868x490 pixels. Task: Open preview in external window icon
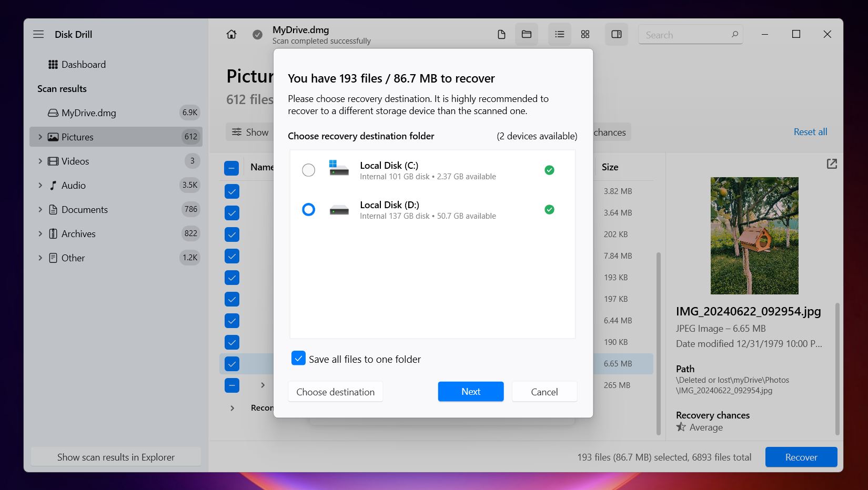click(832, 164)
